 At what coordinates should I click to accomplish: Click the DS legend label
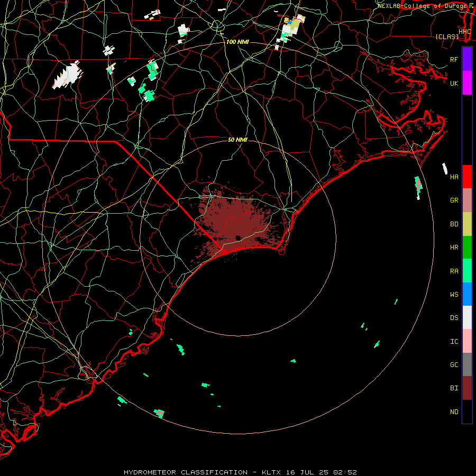coord(454,318)
